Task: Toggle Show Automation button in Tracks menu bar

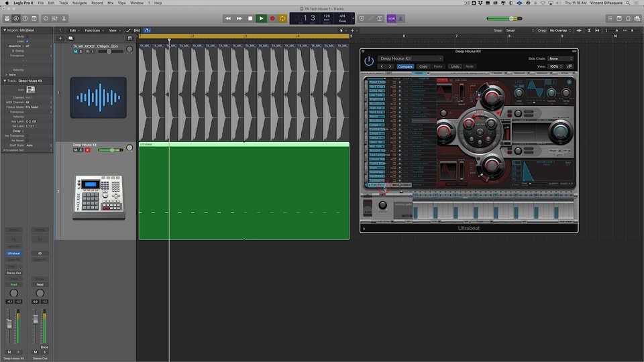Action: tap(128, 30)
